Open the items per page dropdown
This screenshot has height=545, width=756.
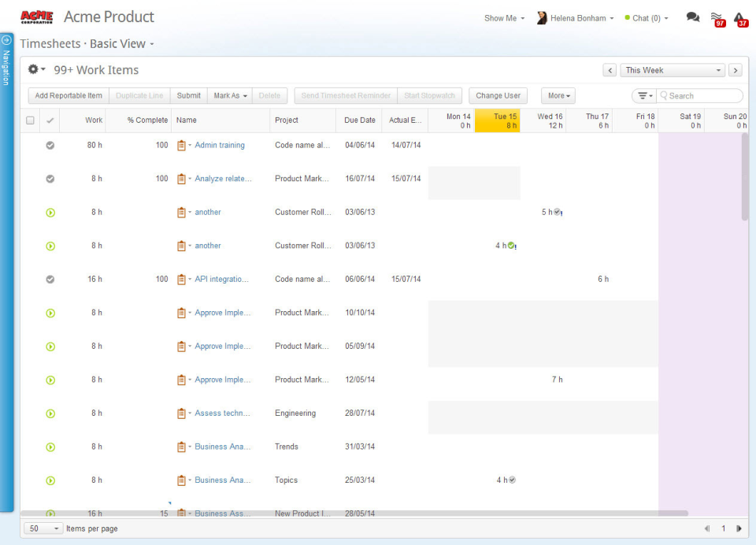[44, 528]
